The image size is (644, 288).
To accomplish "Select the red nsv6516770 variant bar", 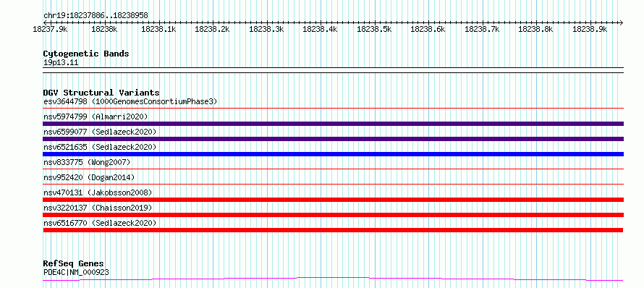I will point(333,230).
